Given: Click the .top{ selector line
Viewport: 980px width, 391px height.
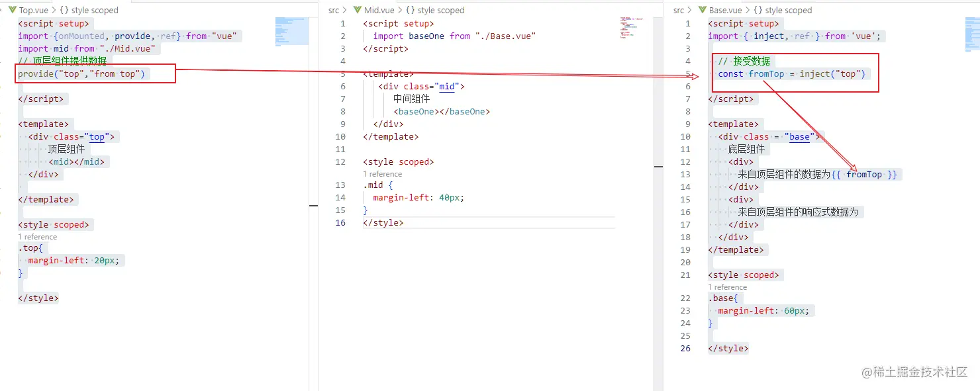Looking at the screenshot, I should click(x=30, y=248).
